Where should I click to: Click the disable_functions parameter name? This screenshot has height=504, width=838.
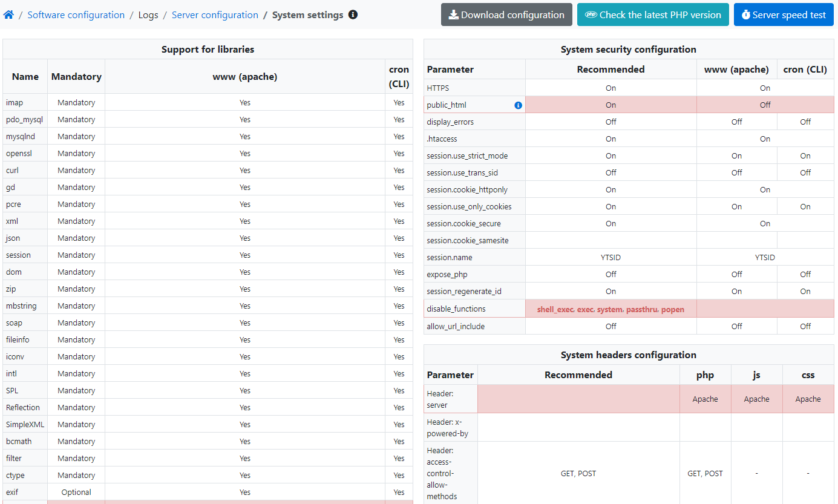tap(456, 309)
